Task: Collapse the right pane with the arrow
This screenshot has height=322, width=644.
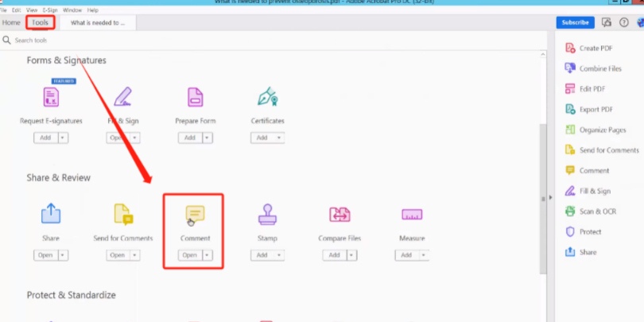Action: (551, 197)
